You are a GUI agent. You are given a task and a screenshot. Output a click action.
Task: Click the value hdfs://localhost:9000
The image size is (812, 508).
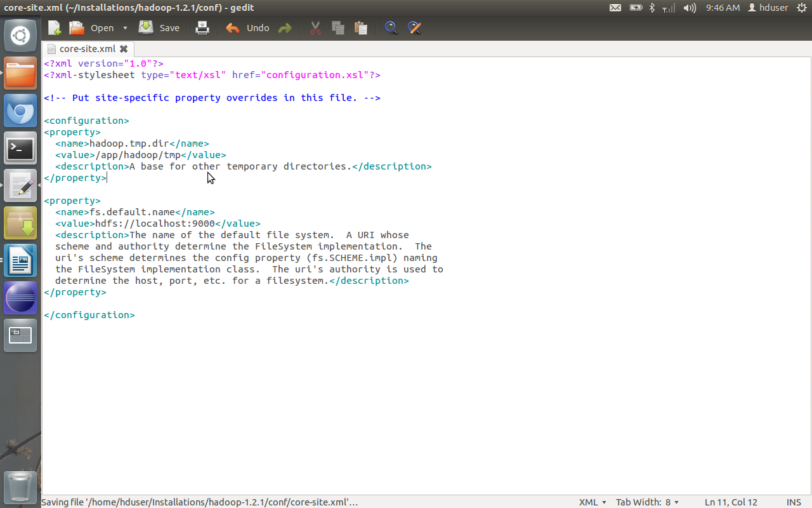coord(155,224)
